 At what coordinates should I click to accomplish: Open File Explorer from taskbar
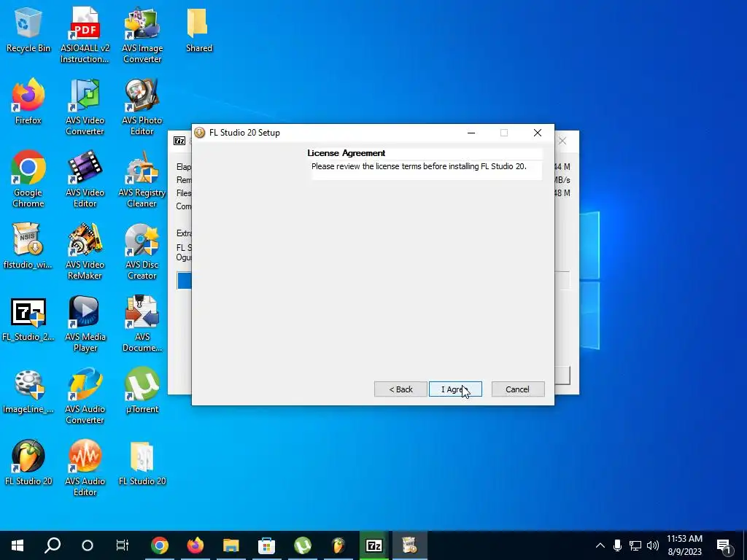(x=231, y=545)
